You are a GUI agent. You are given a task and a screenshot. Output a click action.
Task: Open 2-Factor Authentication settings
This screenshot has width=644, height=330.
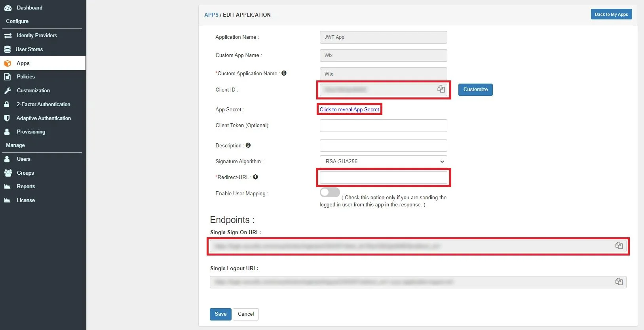coord(43,104)
